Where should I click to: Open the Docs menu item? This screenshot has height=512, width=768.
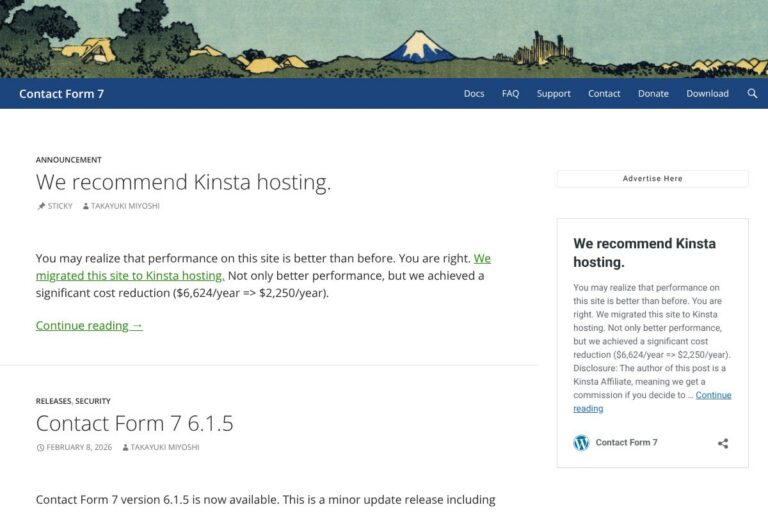[474, 94]
